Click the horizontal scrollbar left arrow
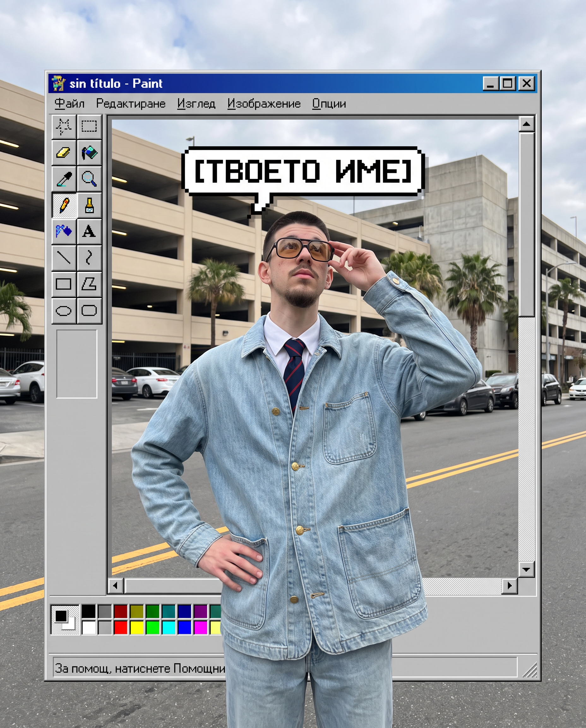This screenshot has width=586, height=728. click(x=116, y=585)
